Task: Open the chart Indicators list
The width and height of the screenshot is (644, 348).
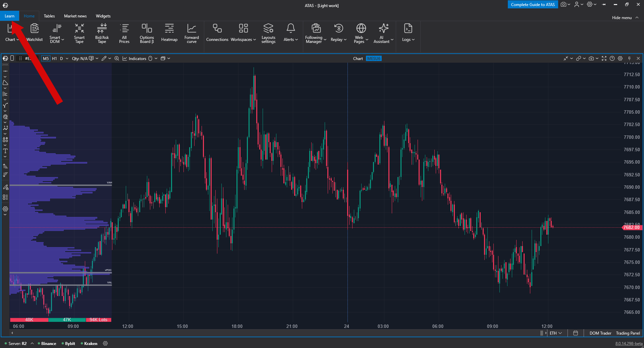Action: point(134,58)
